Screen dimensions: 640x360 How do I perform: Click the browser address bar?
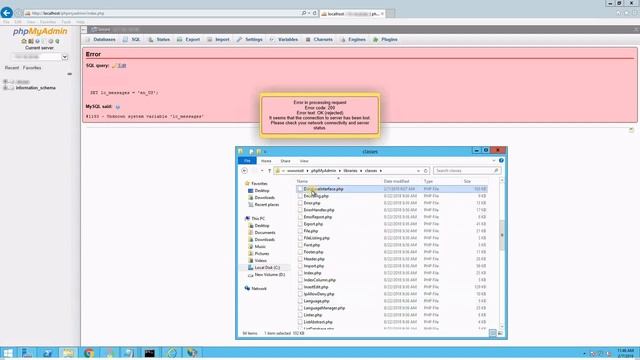coord(163,13)
